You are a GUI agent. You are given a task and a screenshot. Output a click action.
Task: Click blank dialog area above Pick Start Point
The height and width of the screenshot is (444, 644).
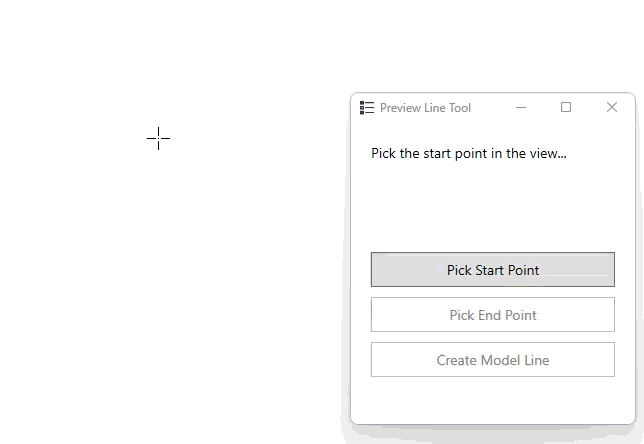[x=492, y=210]
